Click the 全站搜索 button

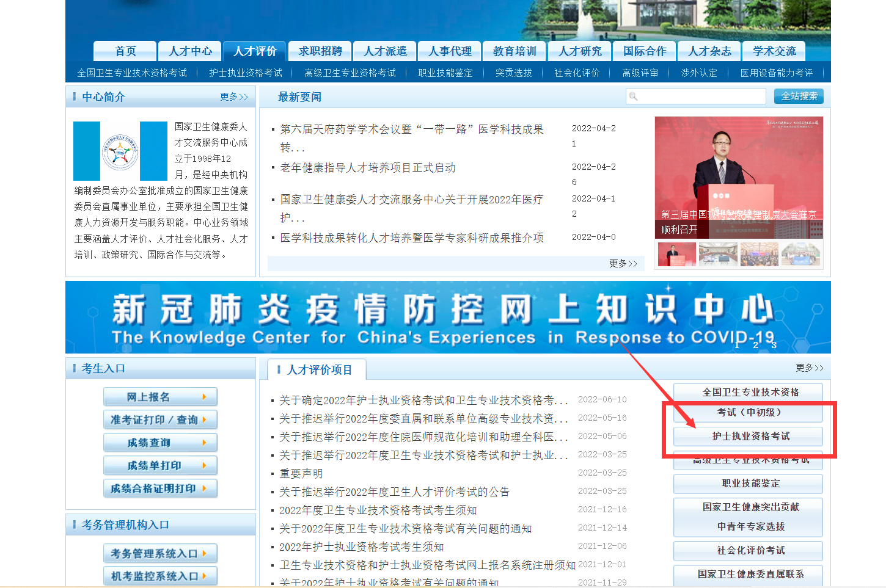coord(799,96)
